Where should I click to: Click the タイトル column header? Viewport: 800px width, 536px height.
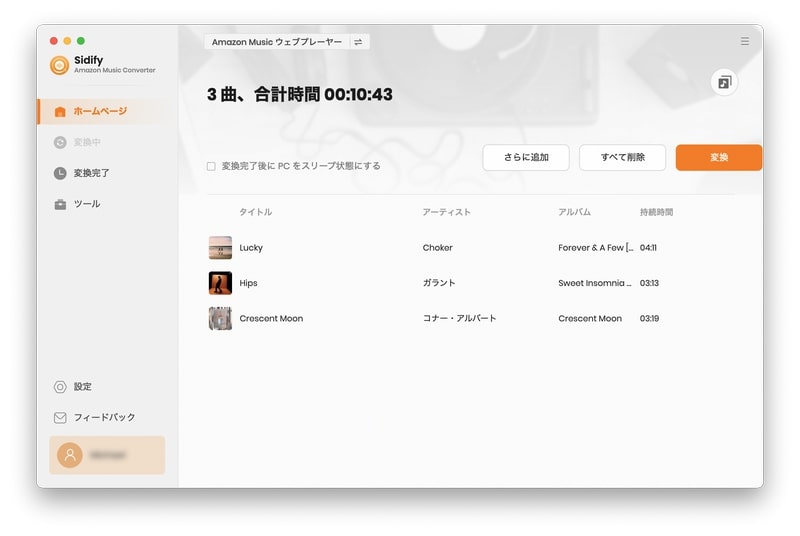click(x=256, y=212)
